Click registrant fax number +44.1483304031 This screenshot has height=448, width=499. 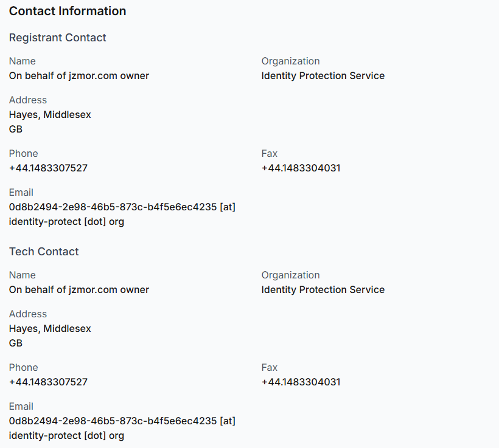[x=301, y=168]
